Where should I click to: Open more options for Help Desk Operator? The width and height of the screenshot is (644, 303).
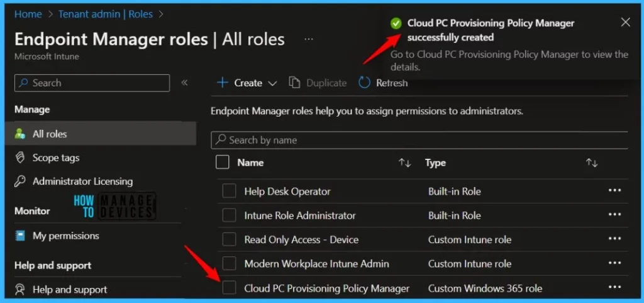tap(614, 190)
